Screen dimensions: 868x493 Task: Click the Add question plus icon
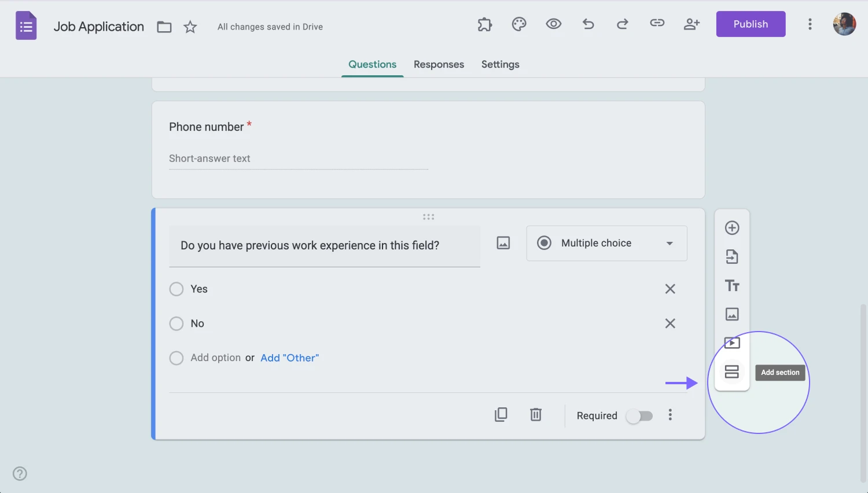(x=732, y=228)
